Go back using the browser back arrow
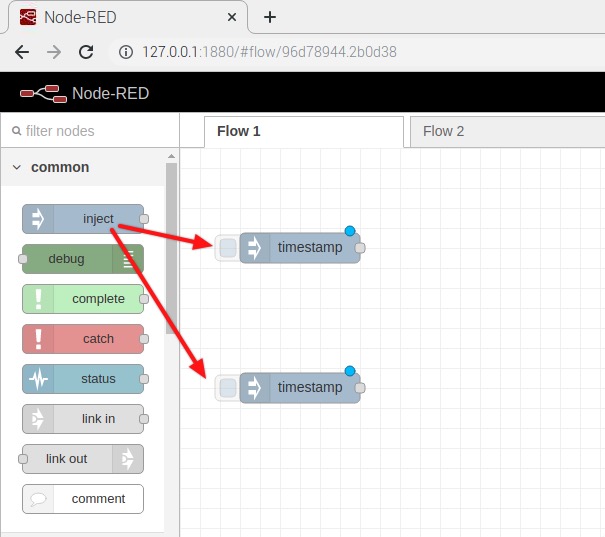This screenshot has height=537, width=605. (22, 52)
